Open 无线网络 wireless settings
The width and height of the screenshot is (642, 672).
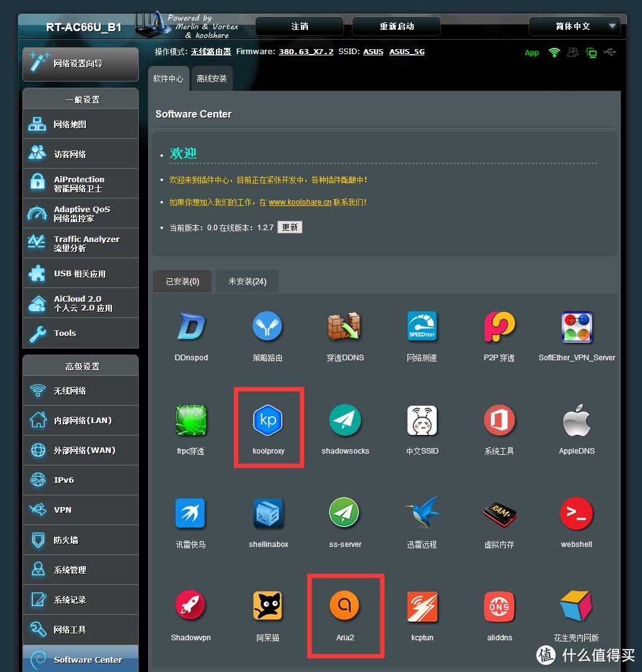81,391
